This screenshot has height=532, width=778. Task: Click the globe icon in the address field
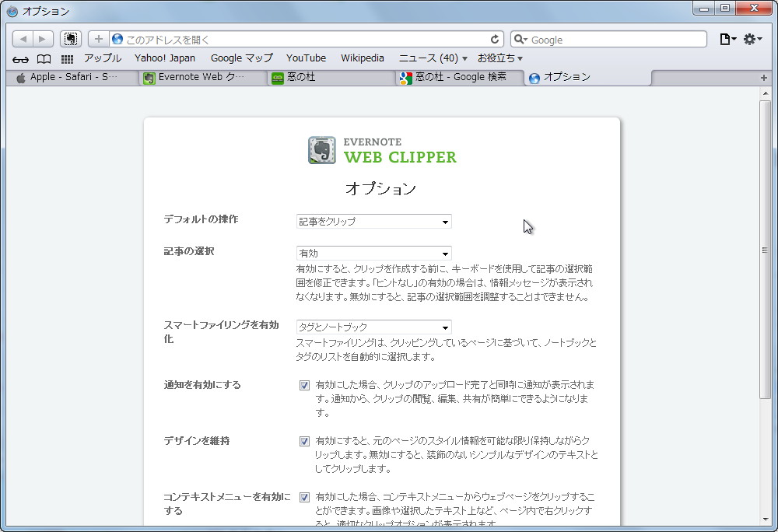[x=117, y=39]
